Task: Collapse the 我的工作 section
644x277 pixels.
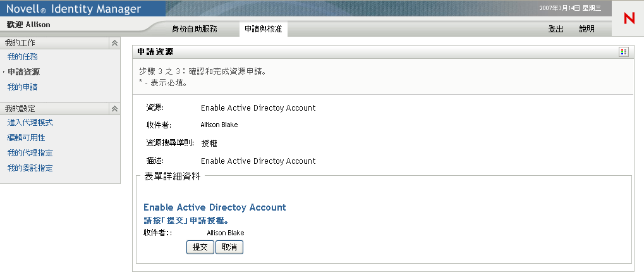Action: tap(114, 43)
